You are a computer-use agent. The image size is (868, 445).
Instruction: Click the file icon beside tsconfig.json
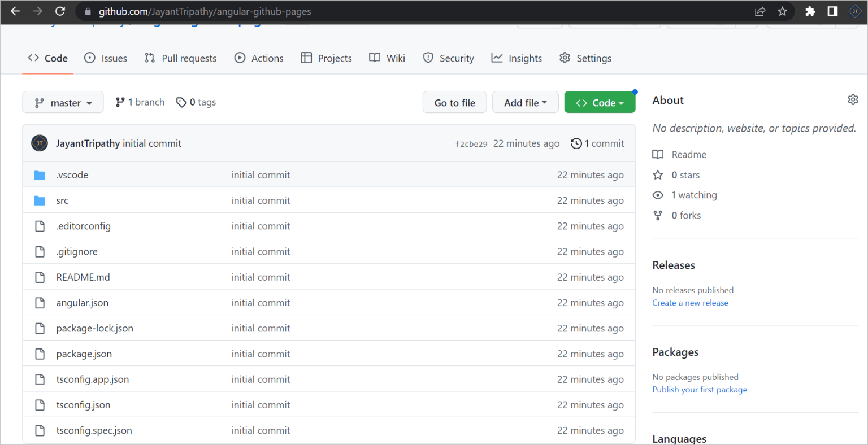40,405
